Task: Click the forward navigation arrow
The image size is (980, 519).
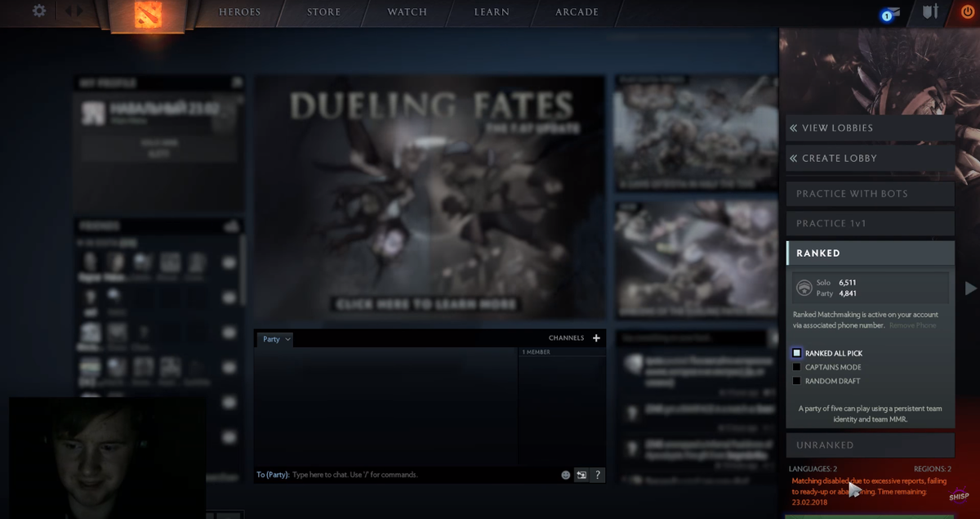Action: click(80, 11)
